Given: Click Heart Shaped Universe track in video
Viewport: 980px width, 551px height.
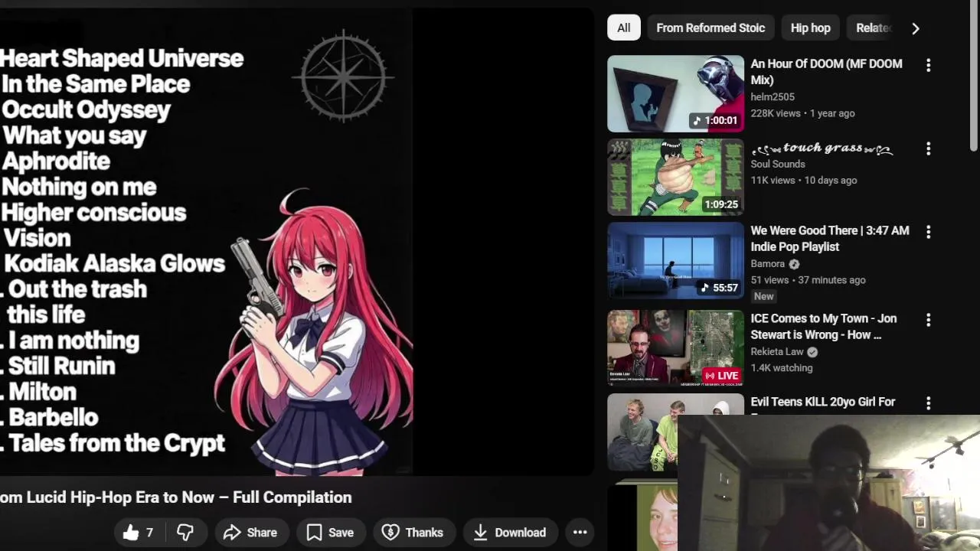Looking at the screenshot, I should (x=122, y=58).
